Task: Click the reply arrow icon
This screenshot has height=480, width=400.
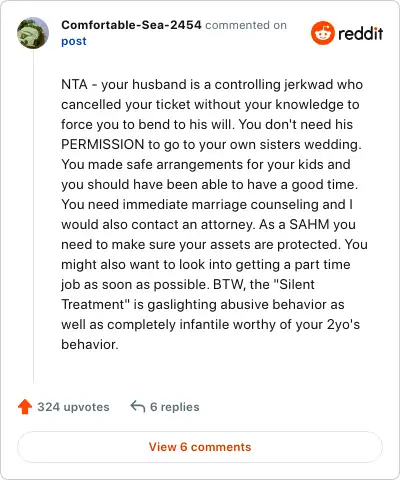Action: (138, 406)
